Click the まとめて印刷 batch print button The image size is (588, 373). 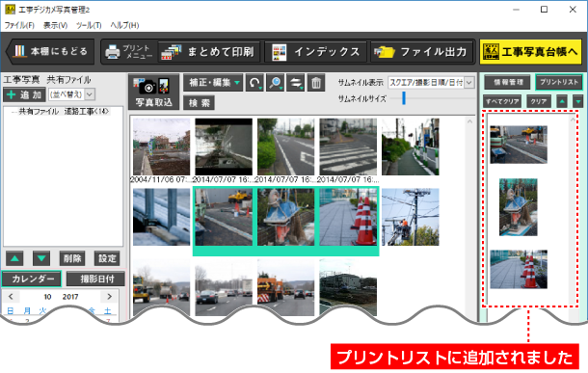(x=208, y=52)
